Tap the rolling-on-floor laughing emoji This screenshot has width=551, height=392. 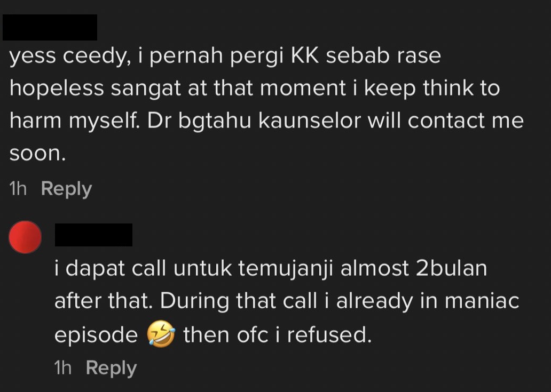tap(161, 334)
